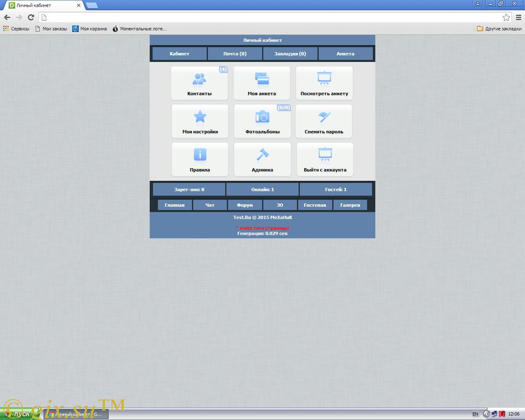Image resolution: width=525 pixels, height=420 pixels.
Task: Open the Закладки (0) tab
Action: point(290,54)
